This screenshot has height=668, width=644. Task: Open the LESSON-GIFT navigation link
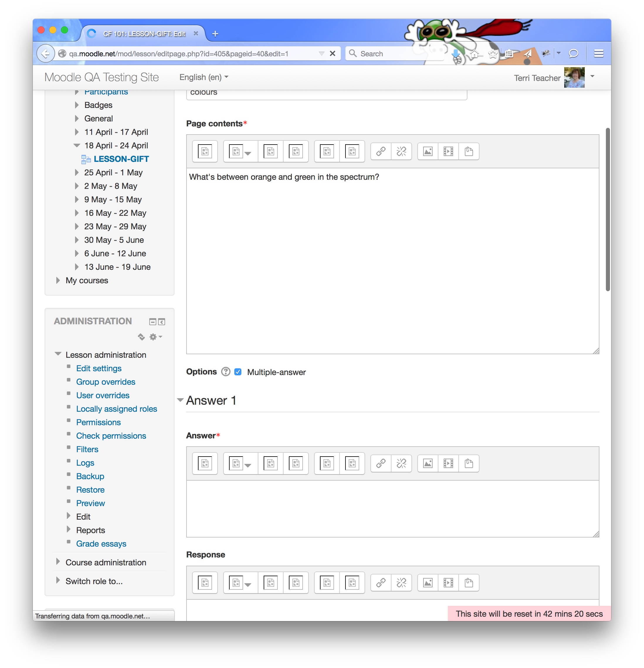coord(121,159)
